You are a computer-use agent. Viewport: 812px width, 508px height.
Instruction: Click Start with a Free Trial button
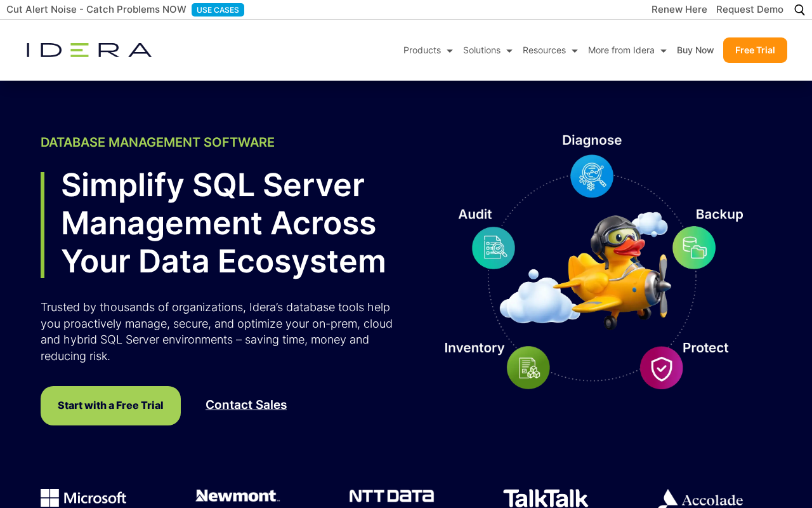click(x=110, y=406)
